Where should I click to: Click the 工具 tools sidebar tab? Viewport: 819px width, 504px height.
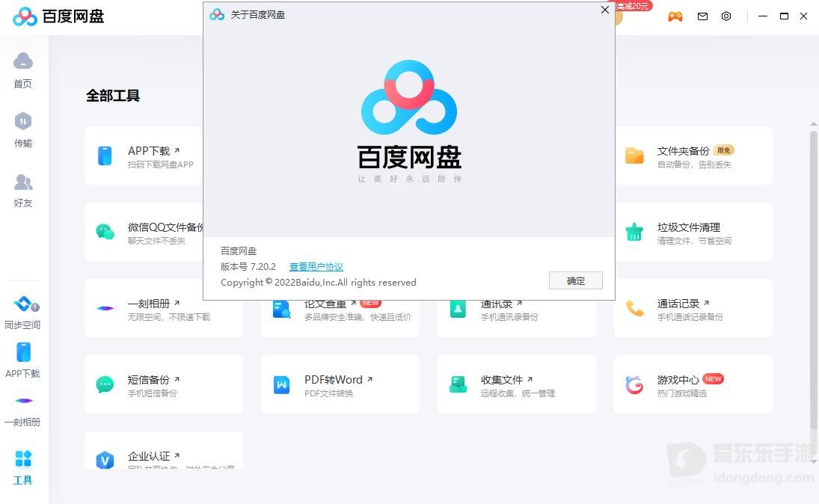(23, 467)
